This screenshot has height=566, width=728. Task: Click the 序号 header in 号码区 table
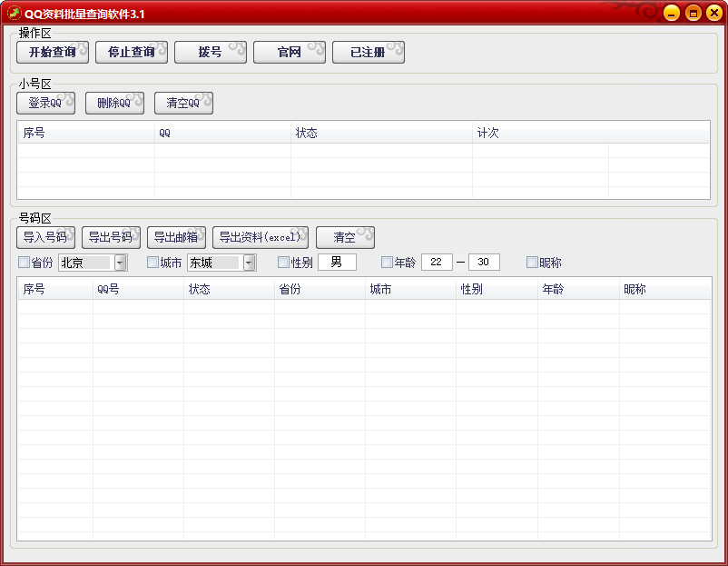(55, 289)
